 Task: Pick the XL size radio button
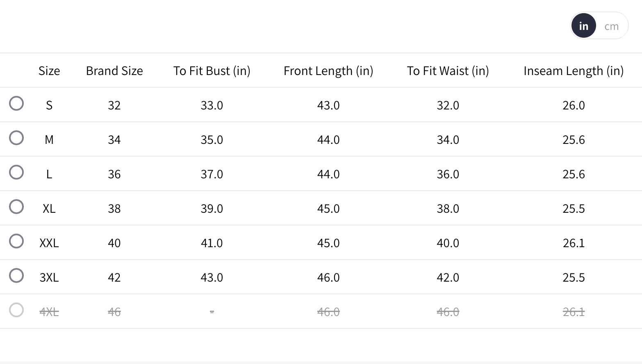16,207
